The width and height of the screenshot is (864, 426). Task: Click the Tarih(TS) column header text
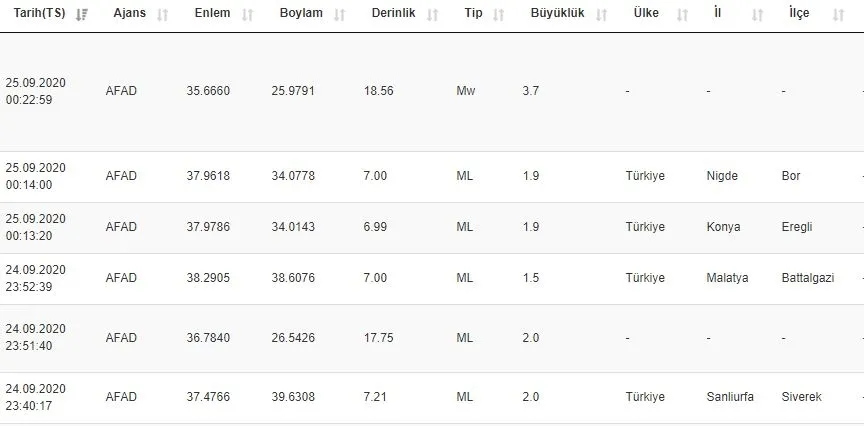click(39, 15)
